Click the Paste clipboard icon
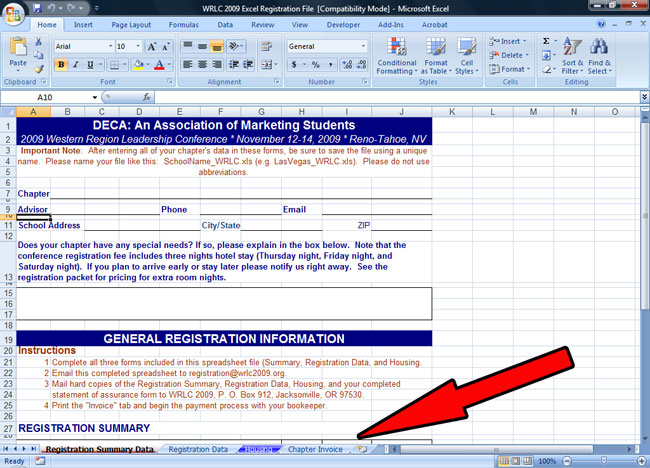Screen dimensions: 650x468 18,46
